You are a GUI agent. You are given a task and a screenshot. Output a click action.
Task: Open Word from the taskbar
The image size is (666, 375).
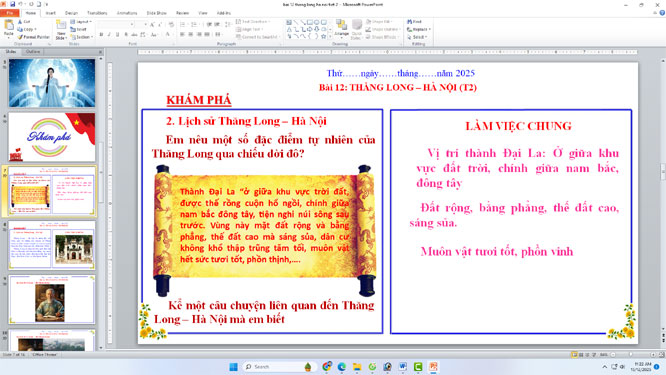403,367
